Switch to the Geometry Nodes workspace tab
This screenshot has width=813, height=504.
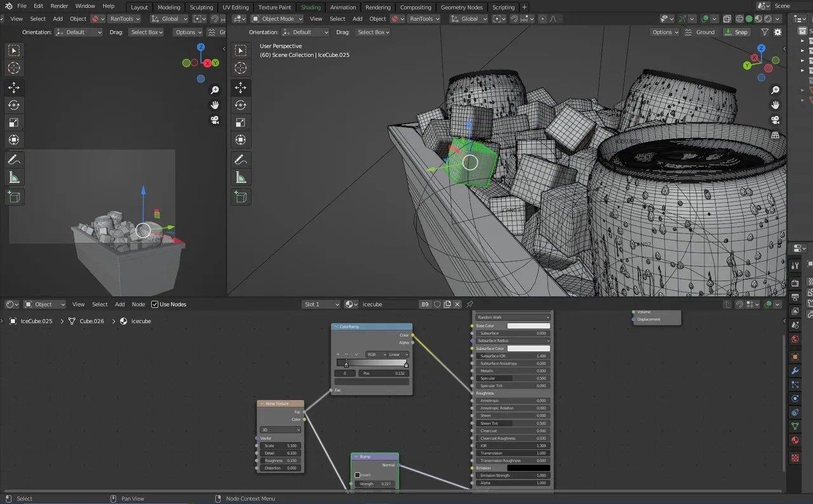tap(462, 7)
